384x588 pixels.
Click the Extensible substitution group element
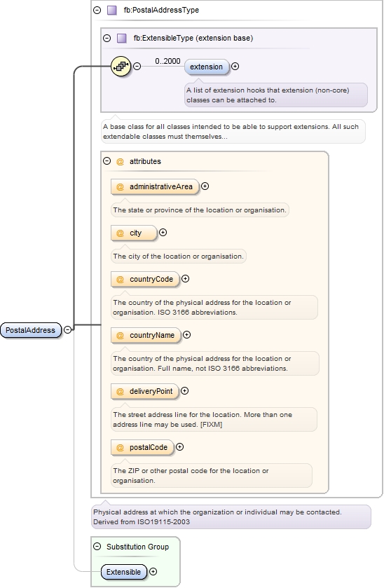tap(124, 572)
